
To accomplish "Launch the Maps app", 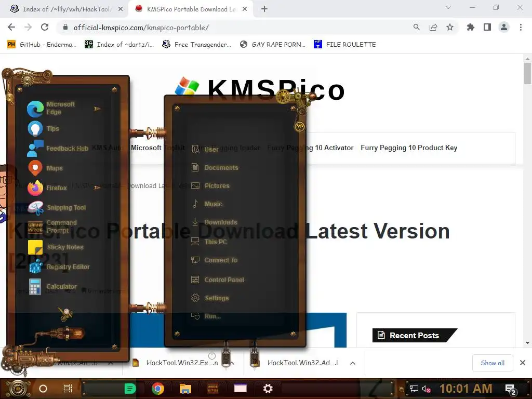I will pos(45,168).
